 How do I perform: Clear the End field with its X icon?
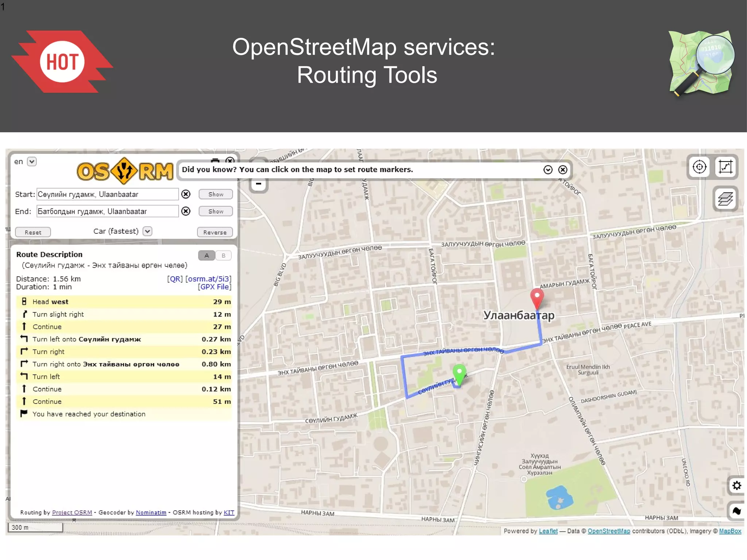(186, 211)
